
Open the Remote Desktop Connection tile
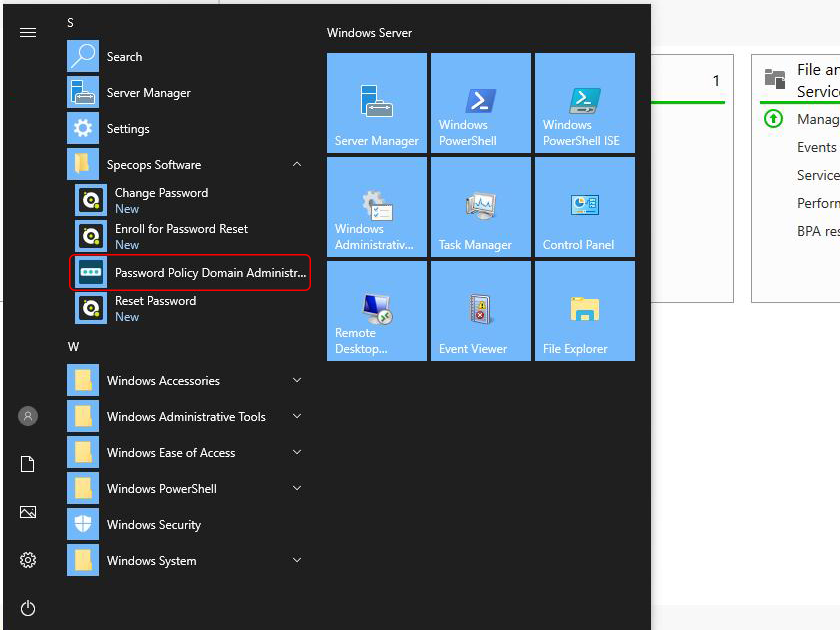(x=377, y=311)
